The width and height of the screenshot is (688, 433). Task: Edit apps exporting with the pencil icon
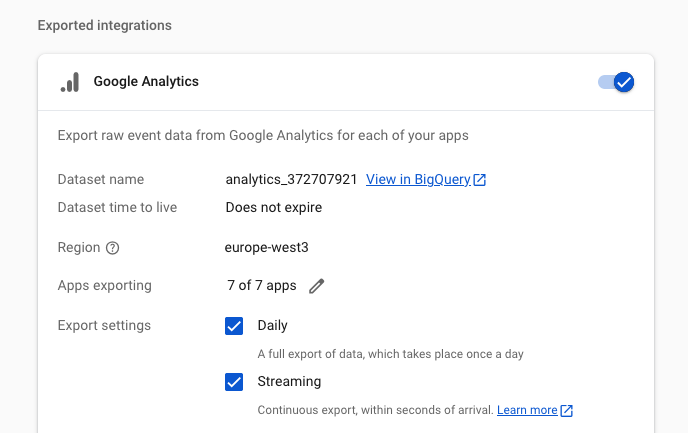(x=316, y=286)
